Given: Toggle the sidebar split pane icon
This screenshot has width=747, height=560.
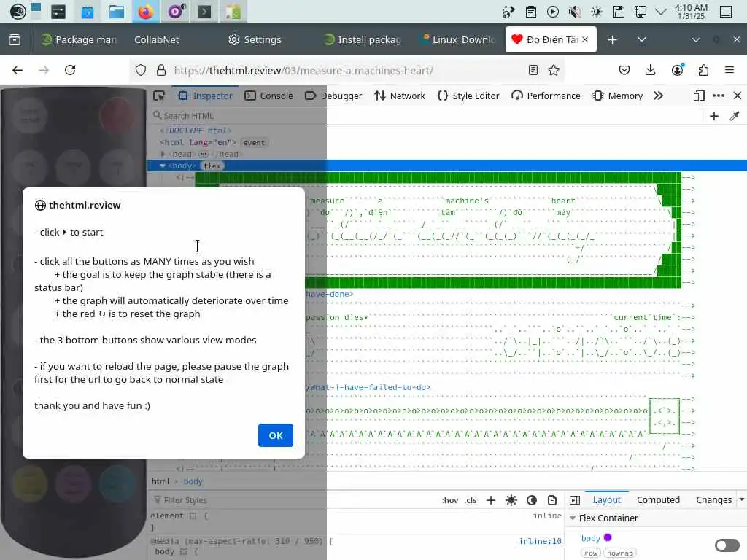Looking at the screenshot, I should click(575, 500).
